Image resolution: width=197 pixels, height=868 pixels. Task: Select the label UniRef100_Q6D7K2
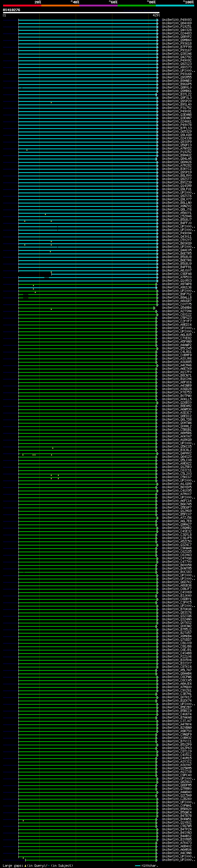177,582
